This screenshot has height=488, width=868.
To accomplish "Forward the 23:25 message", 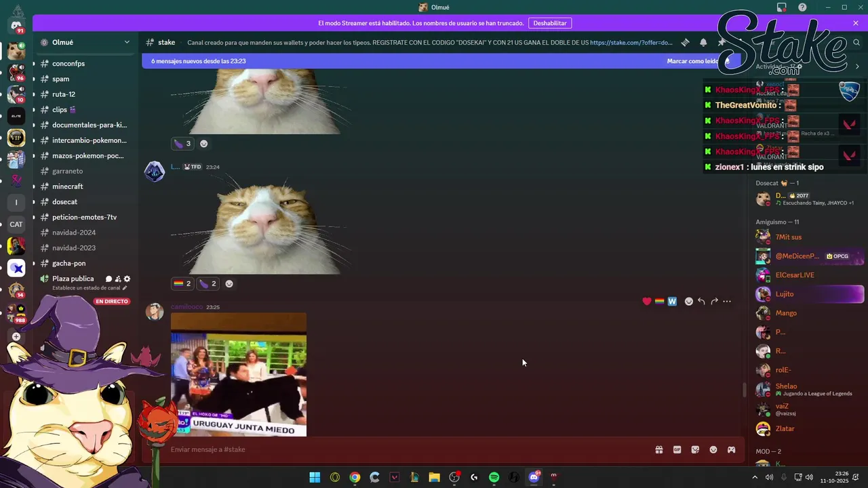I will point(714,301).
